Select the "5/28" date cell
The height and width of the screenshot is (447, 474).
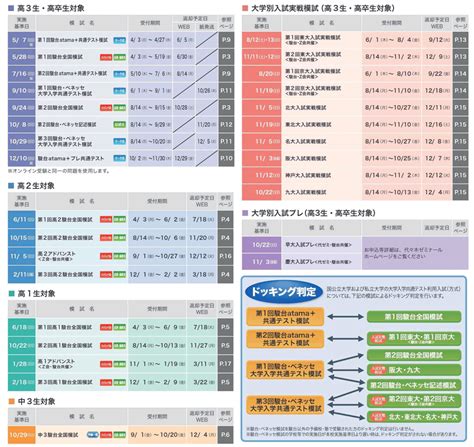tap(21, 57)
